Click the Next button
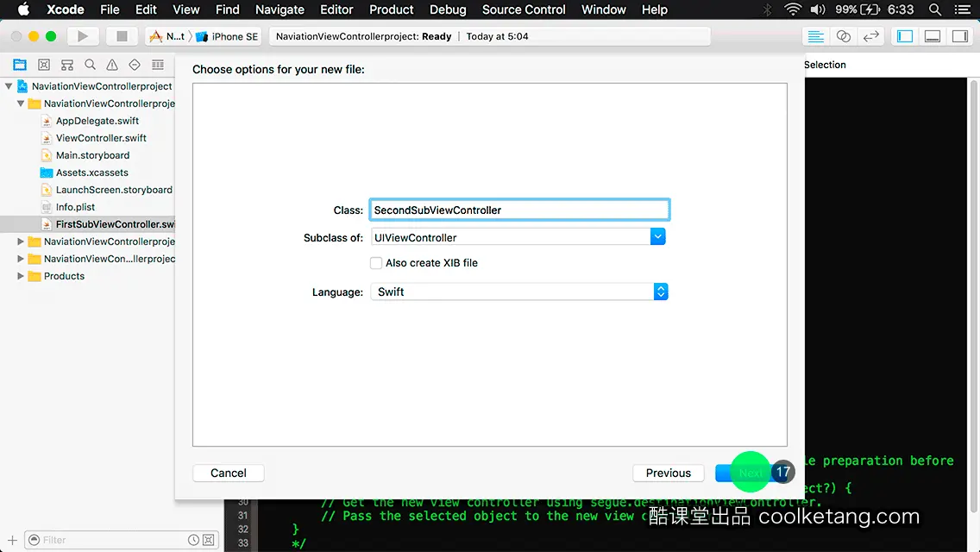Image resolution: width=980 pixels, height=552 pixels. pos(750,474)
